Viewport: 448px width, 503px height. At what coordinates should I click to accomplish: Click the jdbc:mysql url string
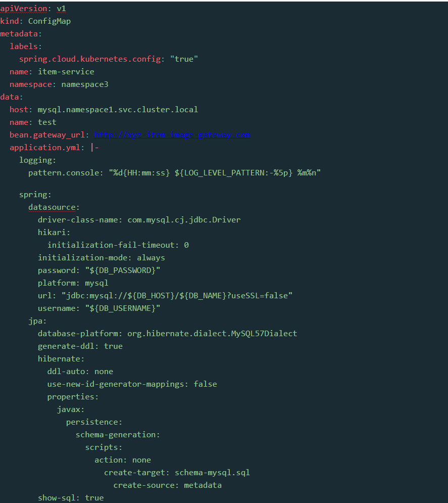(x=177, y=296)
